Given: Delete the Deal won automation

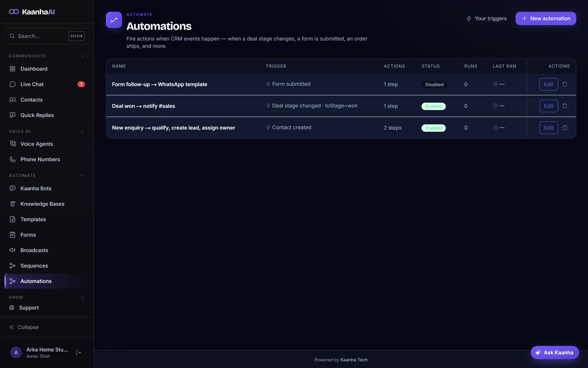Looking at the screenshot, I should 565,106.
